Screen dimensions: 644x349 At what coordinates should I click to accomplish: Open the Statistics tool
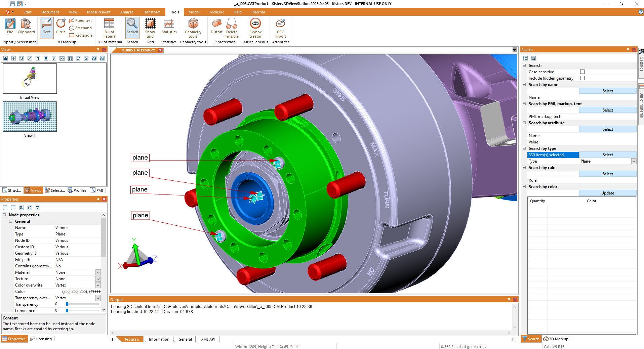coord(169,27)
